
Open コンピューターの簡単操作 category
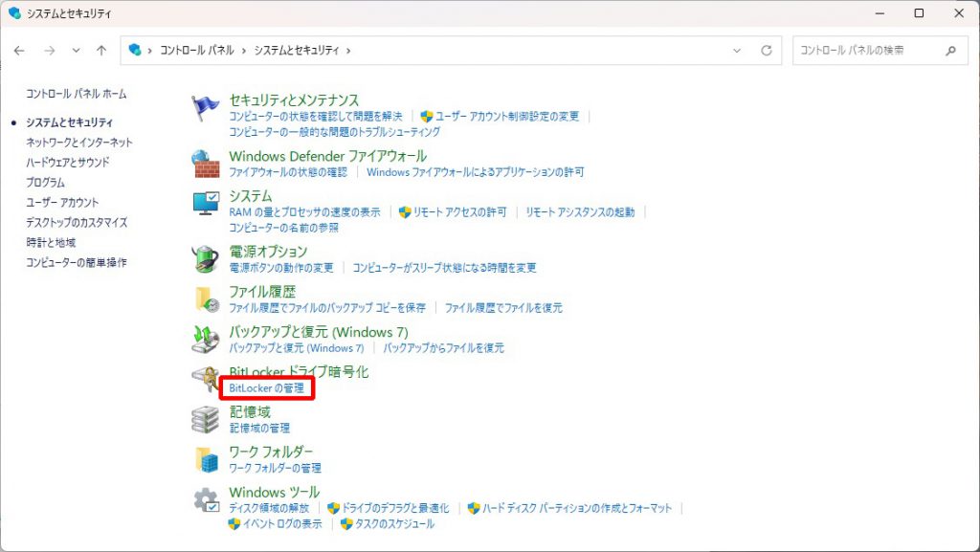(77, 262)
